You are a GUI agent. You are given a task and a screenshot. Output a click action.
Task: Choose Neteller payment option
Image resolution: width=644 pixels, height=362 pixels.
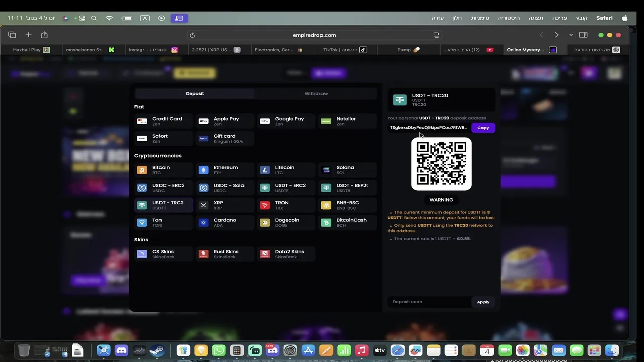[348, 121]
